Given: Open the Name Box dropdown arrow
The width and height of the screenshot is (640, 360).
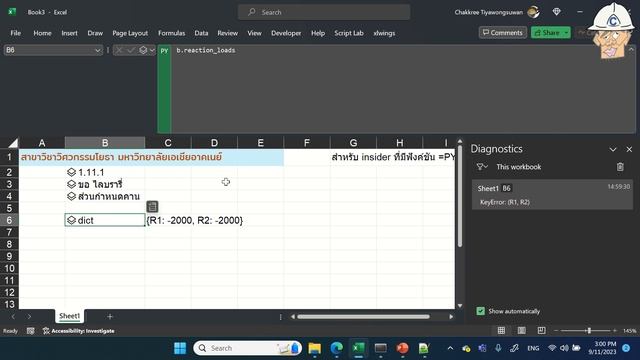Looking at the screenshot, I should coord(98,50).
